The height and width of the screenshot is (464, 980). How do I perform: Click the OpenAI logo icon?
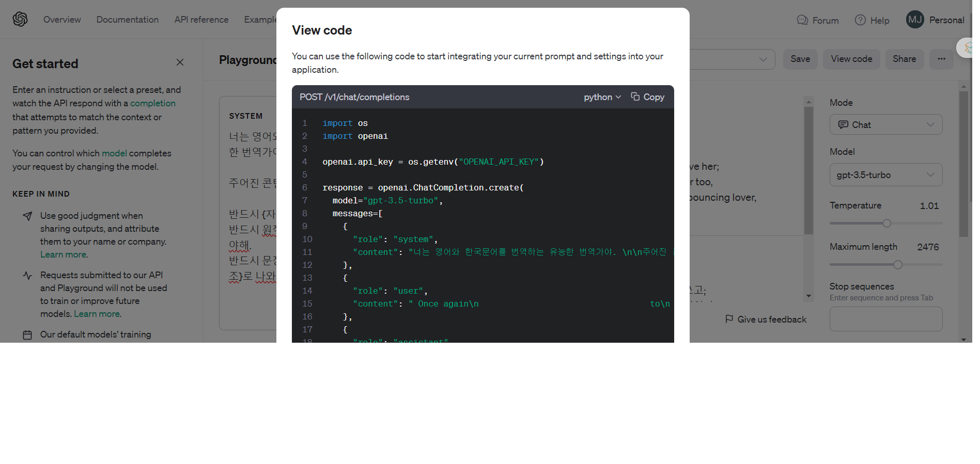click(20, 19)
